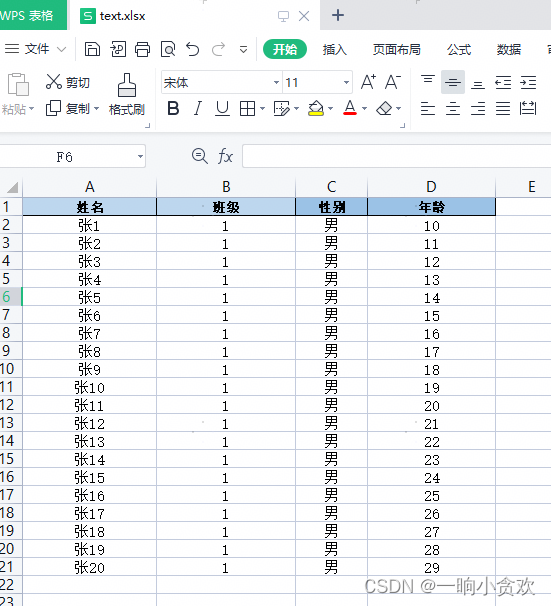Toggle Underline formatting
This screenshot has height=606, width=551.
pyautogui.click(x=222, y=109)
